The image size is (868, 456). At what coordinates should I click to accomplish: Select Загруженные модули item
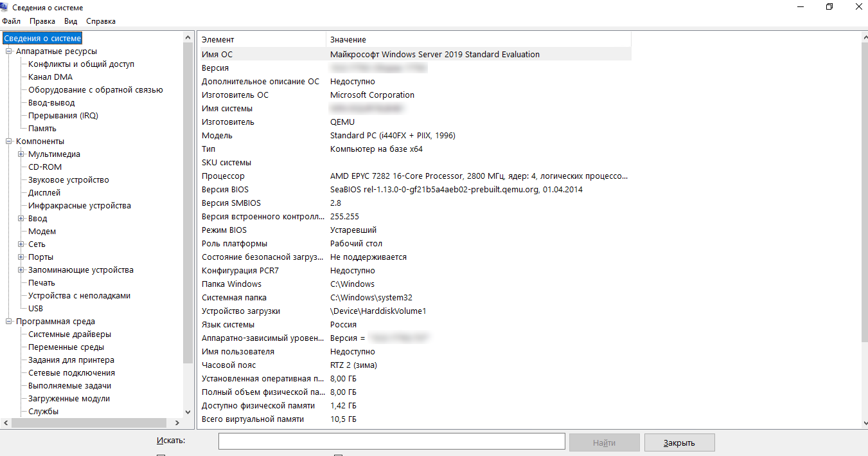click(69, 399)
